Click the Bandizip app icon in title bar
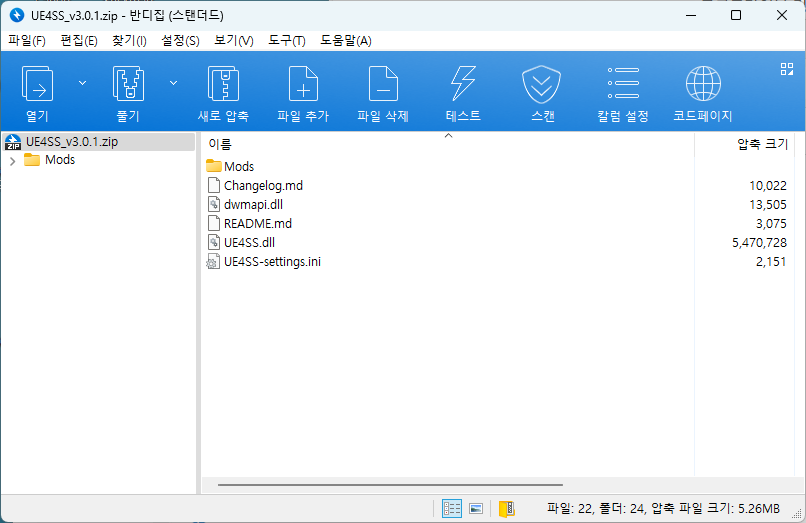The image size is (806, 523). point(16,15)
